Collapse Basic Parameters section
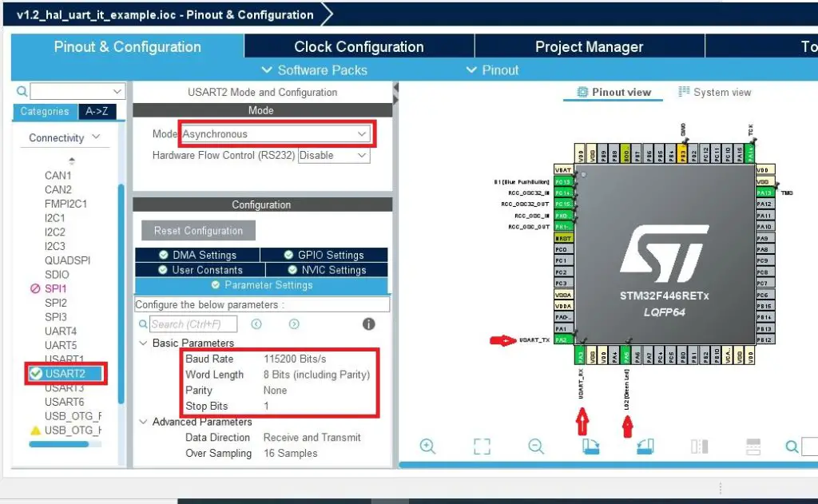 tap(144, 343)
